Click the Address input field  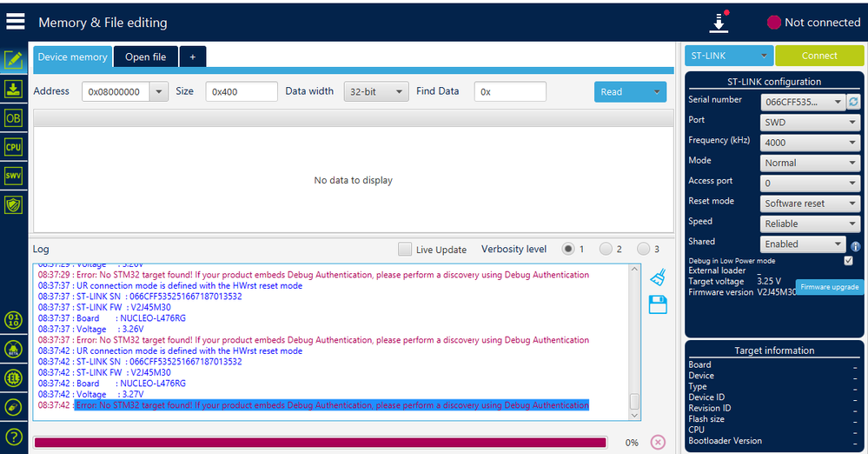[x=116, y=91]
